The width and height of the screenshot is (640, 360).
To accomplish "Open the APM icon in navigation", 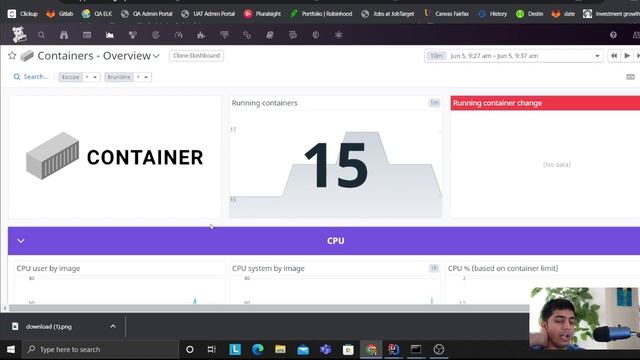I will [224, 35].
